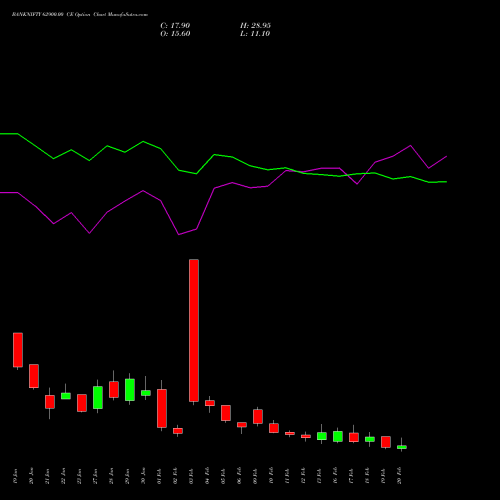500x500 pixels.
Task: Click the 01 Feb date label
Action: click(159, 476)
